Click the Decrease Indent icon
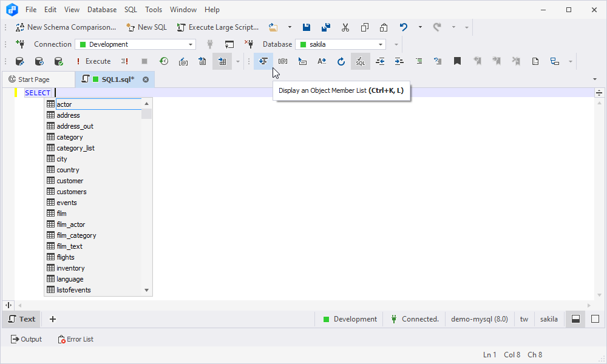Screen dimensions: 607x364 [380, 61]
